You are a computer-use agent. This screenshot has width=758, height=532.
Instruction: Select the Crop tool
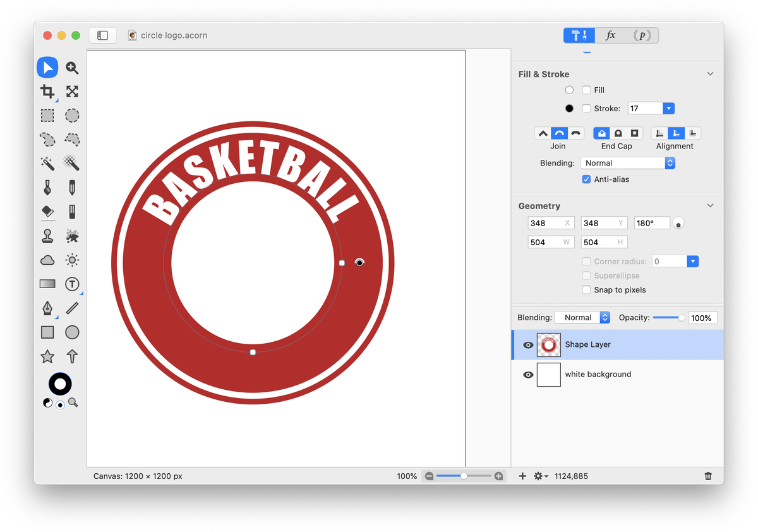[47, 92]
